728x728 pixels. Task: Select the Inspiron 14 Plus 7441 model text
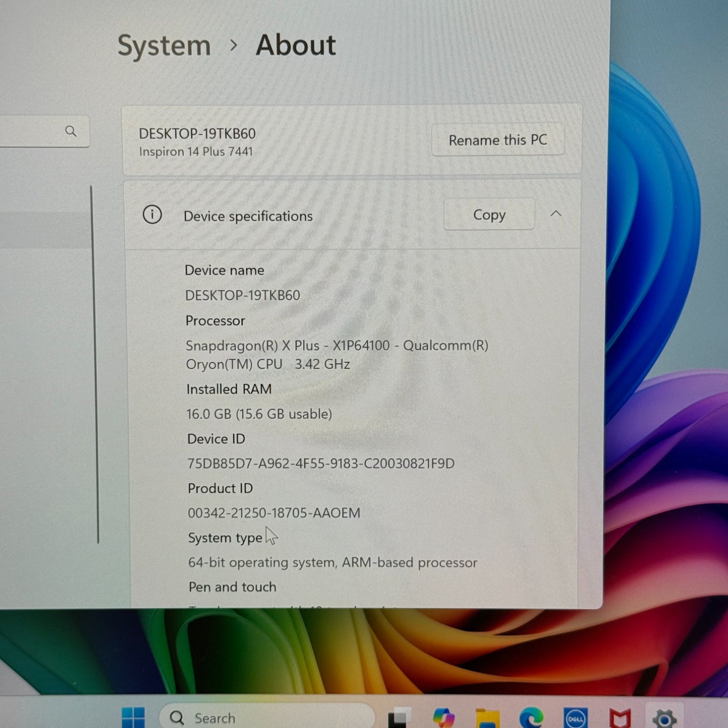[196, 152]
